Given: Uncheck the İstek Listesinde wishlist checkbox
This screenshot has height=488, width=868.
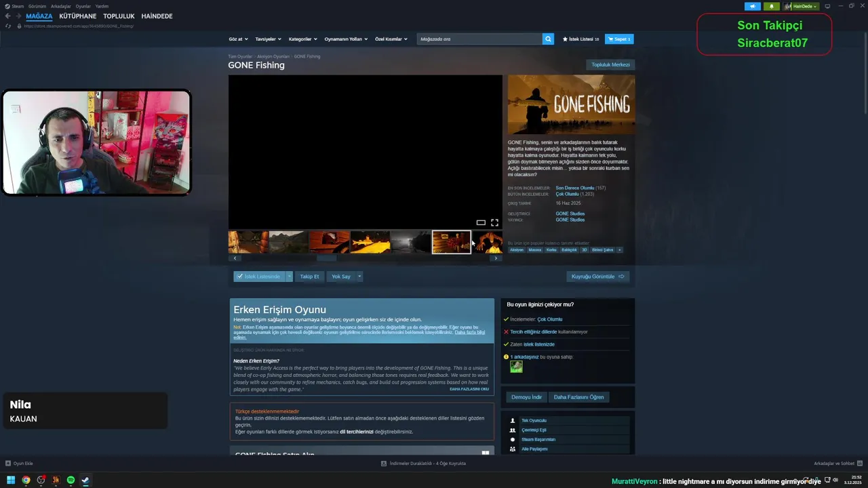Looking at the screenshot, I should pyautogui.click(x=239, y=277).
